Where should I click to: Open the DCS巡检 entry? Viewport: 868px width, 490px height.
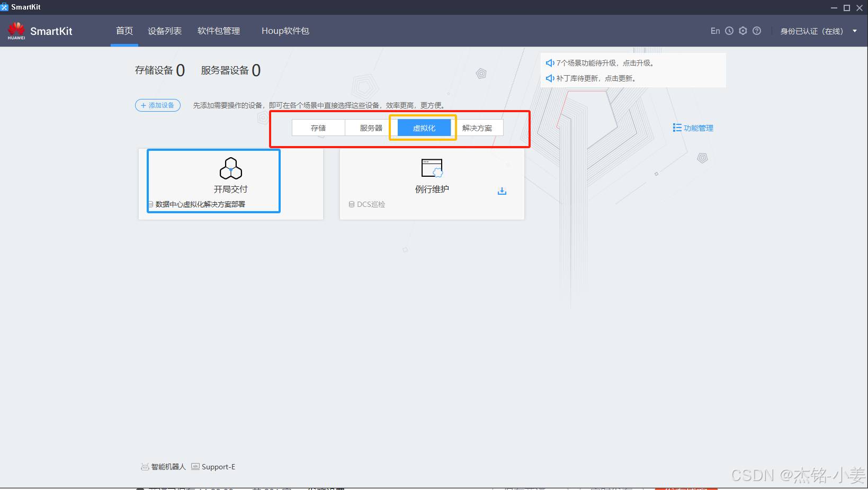coord(371,204)
